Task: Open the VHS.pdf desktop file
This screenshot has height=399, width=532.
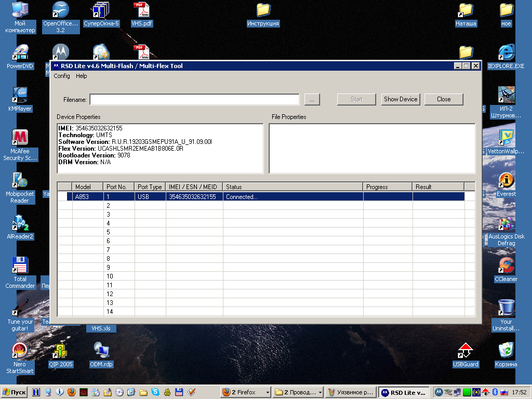Action: 142,14
